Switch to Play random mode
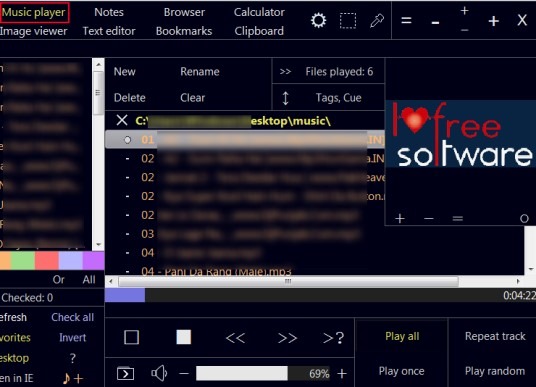This screenshot has width=536, height=387. tap(495, 371)
